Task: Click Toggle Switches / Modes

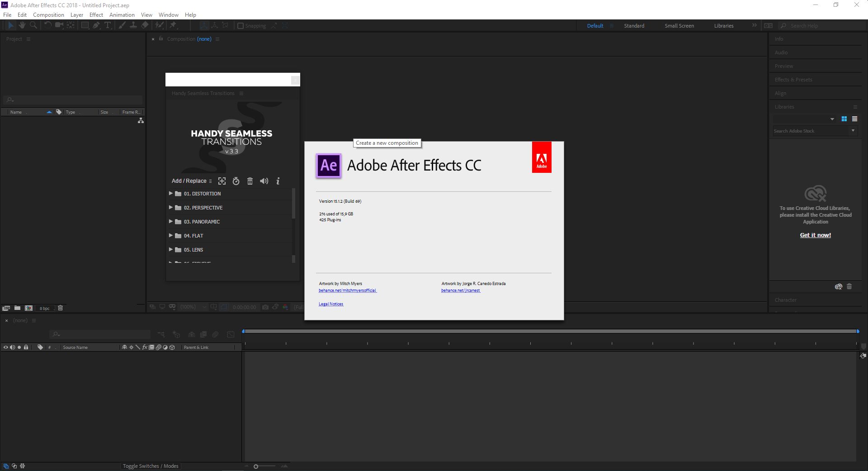Action: [x=151, y=466]
